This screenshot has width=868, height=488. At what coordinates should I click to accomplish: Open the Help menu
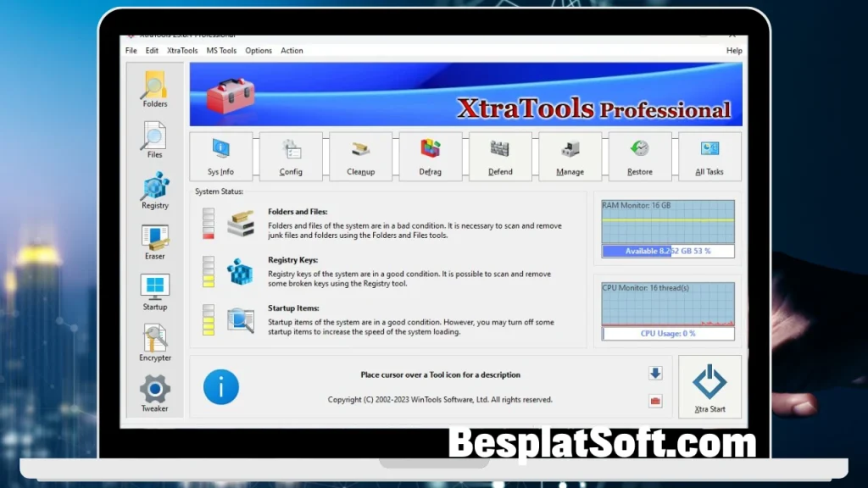click(733, 50)
